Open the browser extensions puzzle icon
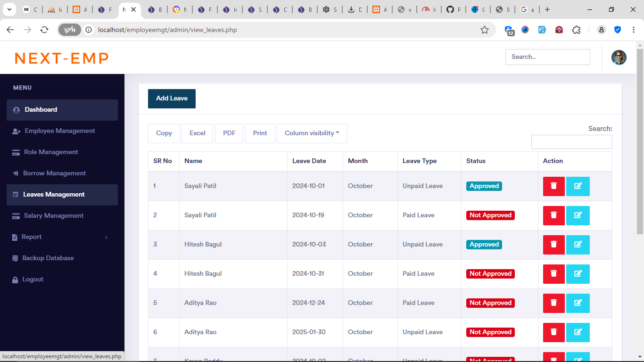The height and width of the screenshot is (362, 644). (576, 30)
